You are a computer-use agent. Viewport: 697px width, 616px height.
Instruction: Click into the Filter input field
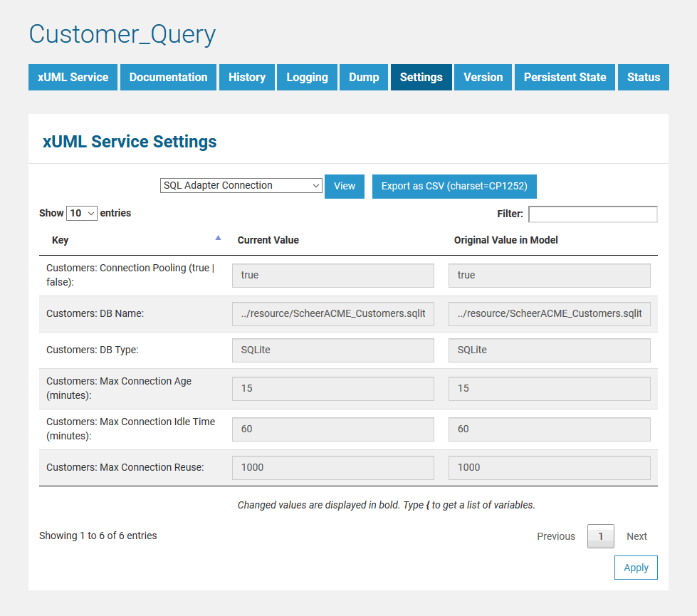tap(592, 214)
